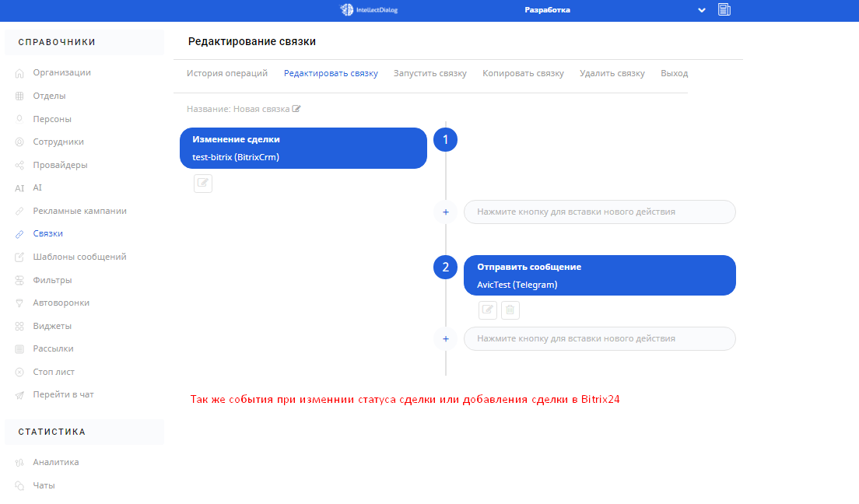Navigate to Автоворонки
859x504 pixels.
pos(61,303)
